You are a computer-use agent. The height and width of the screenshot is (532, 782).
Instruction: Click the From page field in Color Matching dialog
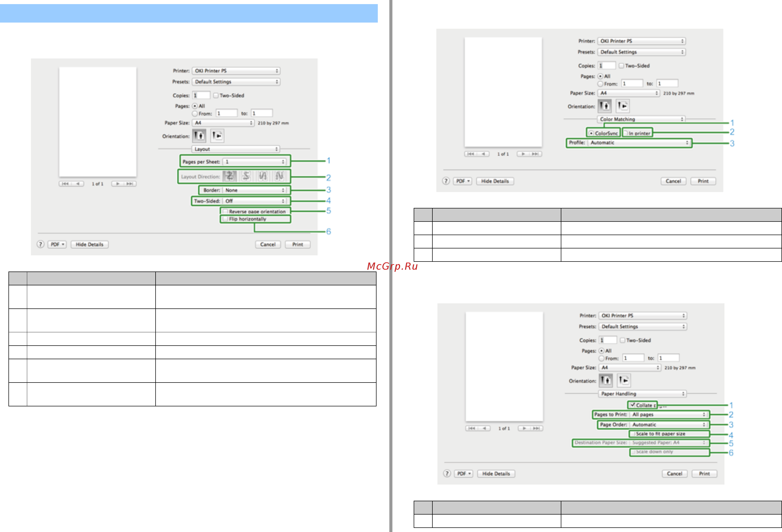pos(632,83)
